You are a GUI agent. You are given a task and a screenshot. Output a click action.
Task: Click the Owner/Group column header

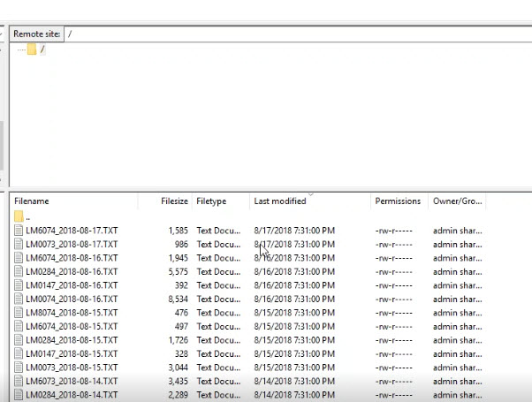coord(458,201)
